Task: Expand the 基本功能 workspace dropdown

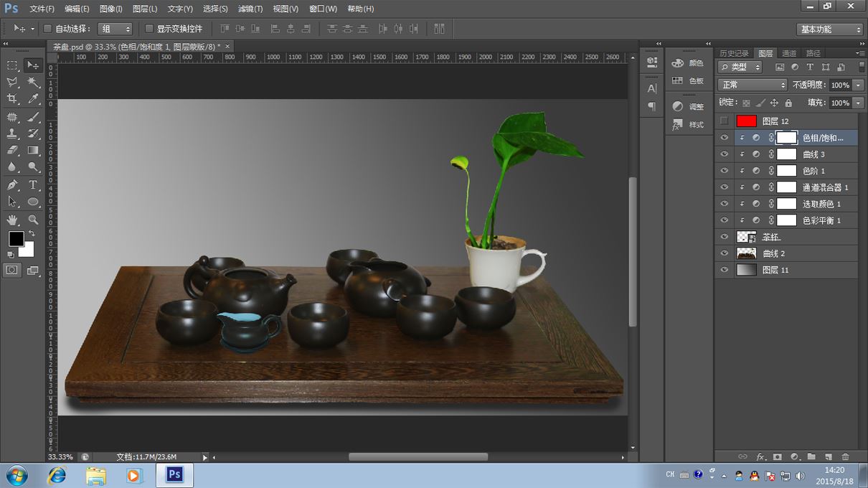Action: (x=829, y=29)
